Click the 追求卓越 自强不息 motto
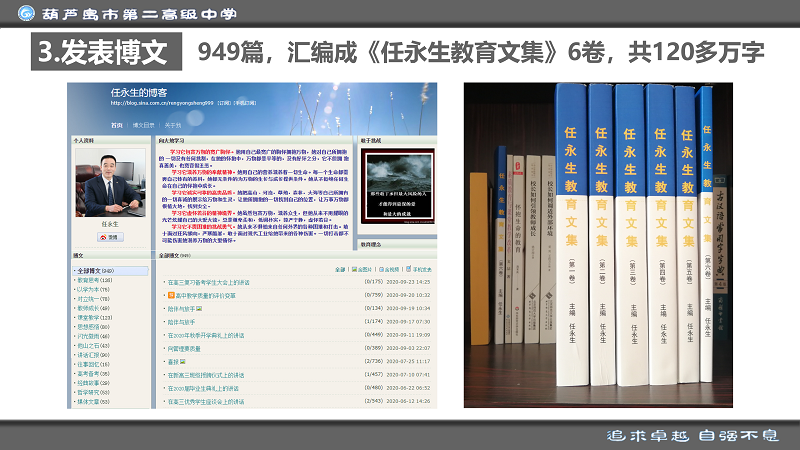Screen dimensions: 800x450 [693, 435]
